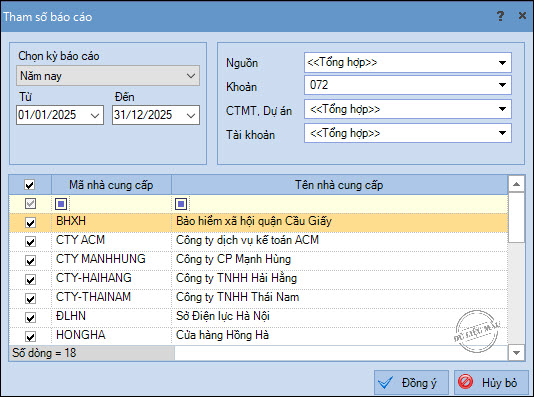Click the HONGHA supplier code cell
The height and width of the screenshot is (397, 534).
coord(111,336)
